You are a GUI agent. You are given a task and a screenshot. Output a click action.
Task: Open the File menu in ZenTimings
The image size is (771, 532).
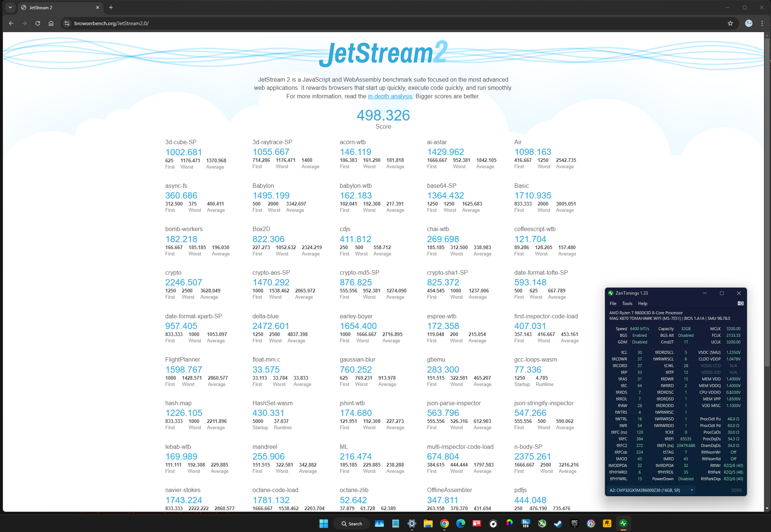[x=613, y=304]
